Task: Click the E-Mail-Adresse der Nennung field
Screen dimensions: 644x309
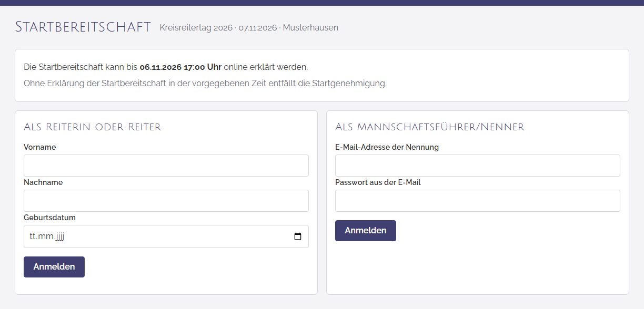Action: pos(478,166)
